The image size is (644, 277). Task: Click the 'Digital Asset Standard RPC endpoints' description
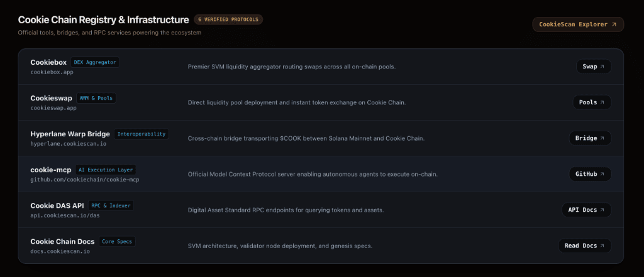tap(286, 210)
